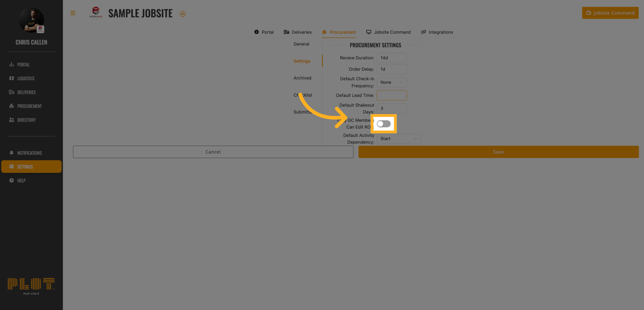Image resolution: width=644 pixels, height=310 pixels.
Task: Click the Default Lead Time field
Action: click(x=391, y=95)
